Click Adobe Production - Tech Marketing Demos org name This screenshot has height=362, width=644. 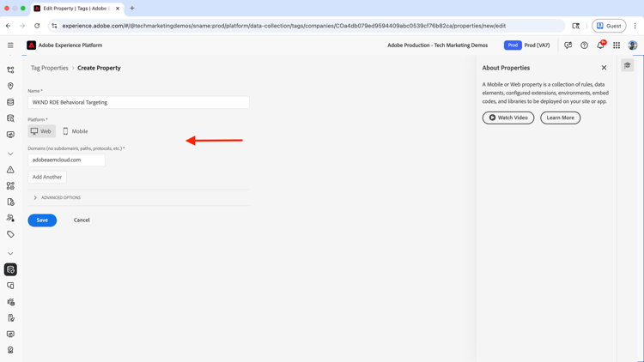pyautogui.click(x=437, y=45)
